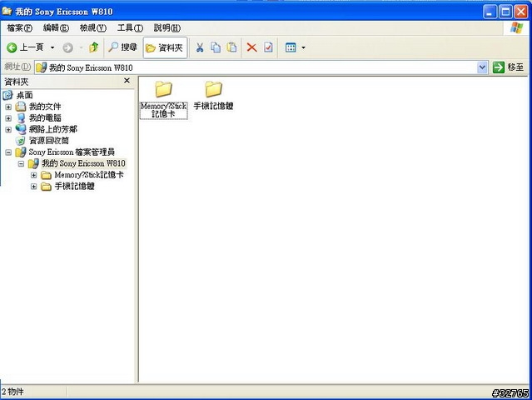
Task: Maximize the window
Action: tap(505, 12)
